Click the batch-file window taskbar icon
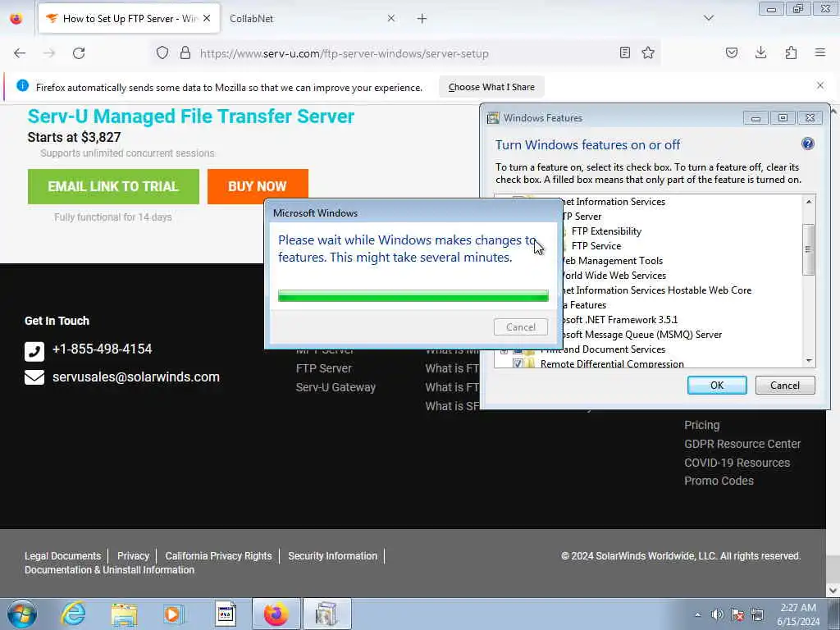 tap(225, 614)
